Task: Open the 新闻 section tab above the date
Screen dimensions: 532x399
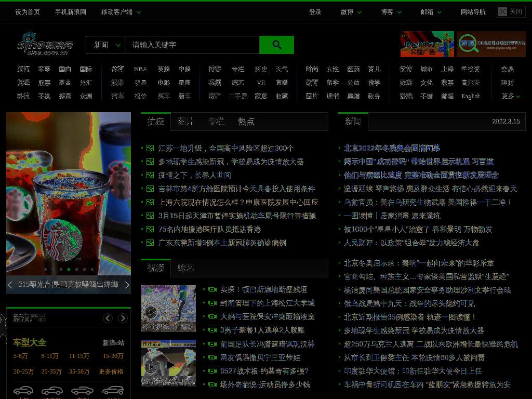Action: 353,122
